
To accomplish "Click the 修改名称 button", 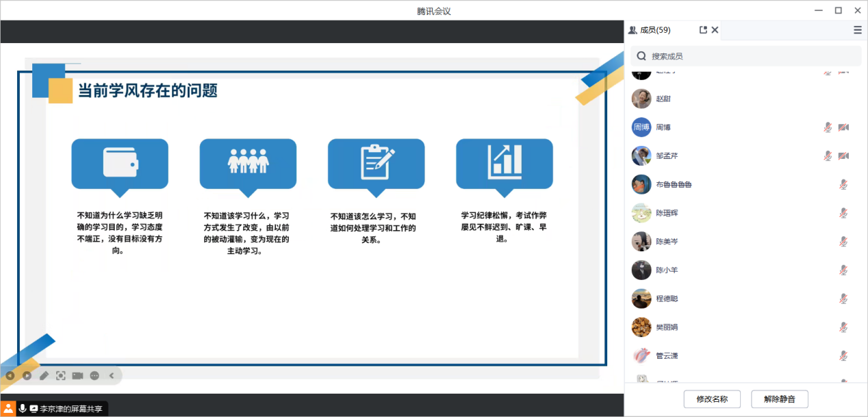I will [712, 399].
